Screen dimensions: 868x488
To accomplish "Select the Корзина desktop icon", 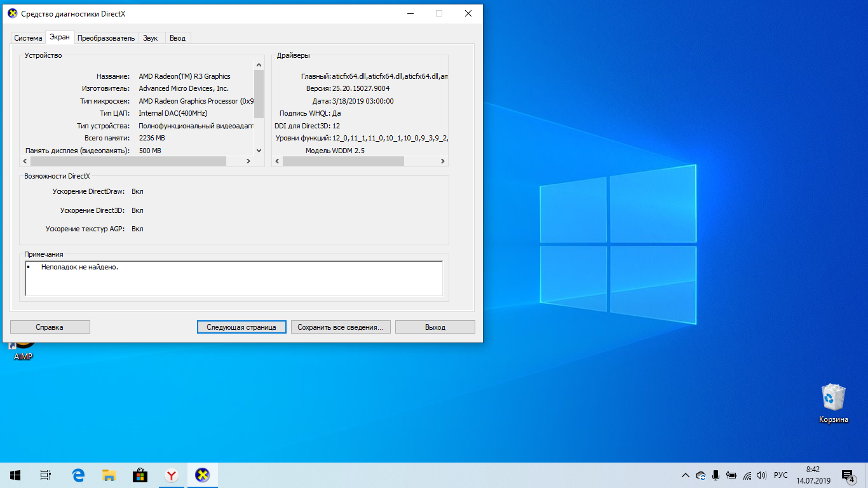I will coord(833,403).
